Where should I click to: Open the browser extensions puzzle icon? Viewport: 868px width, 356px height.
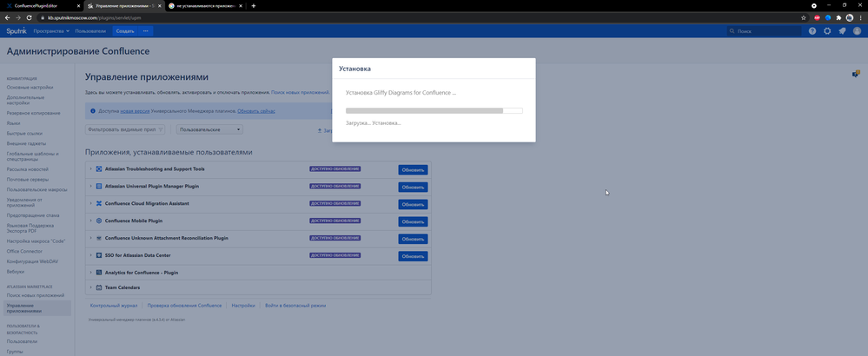[x=838, y=17]
